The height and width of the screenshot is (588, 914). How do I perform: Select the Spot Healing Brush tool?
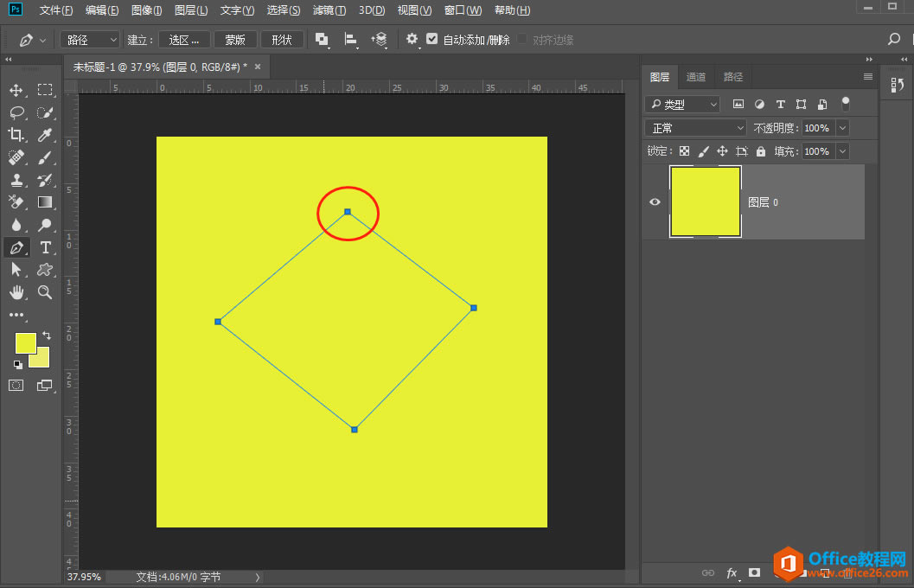point(16,157)
